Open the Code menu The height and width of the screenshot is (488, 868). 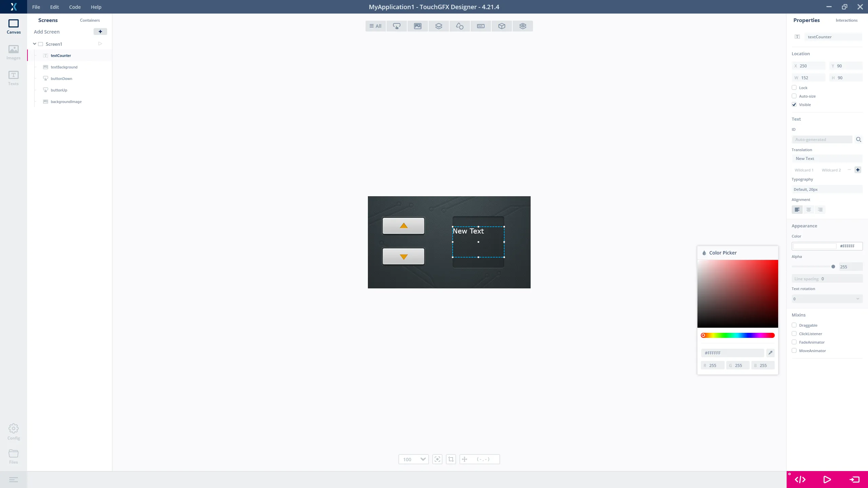click(x=75, y=7)
